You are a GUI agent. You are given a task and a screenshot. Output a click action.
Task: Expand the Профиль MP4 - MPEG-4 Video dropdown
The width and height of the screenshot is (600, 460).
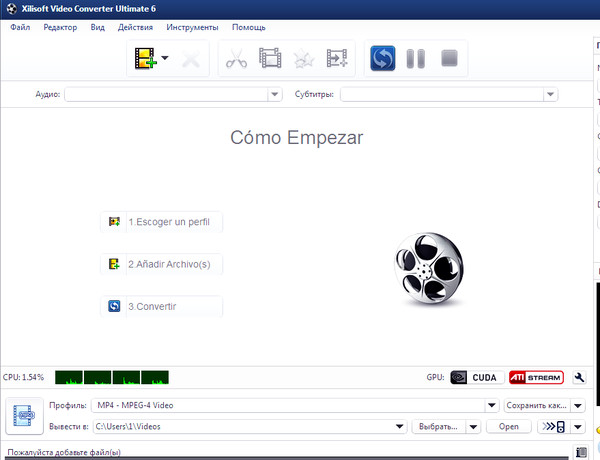click(492, 405)
